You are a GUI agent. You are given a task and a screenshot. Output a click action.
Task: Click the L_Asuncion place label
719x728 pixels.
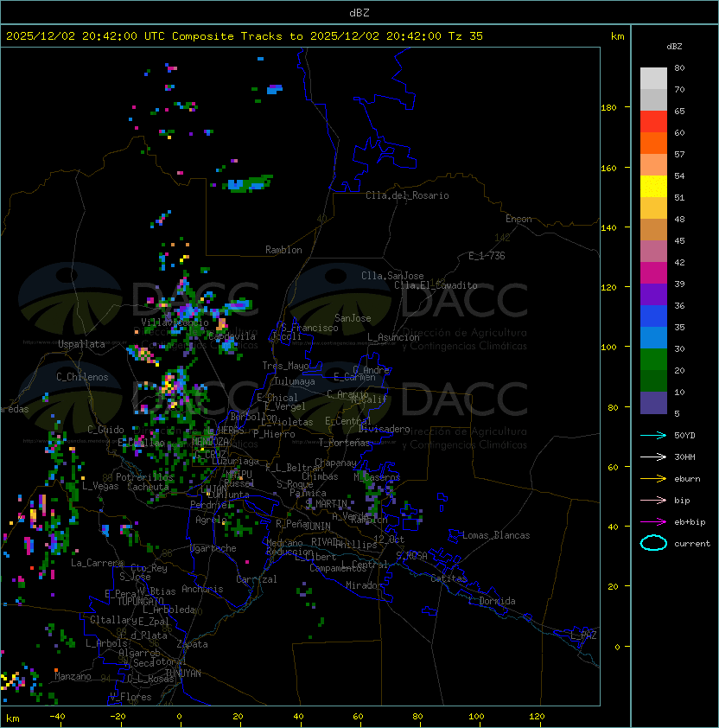[x=393, y=337]
